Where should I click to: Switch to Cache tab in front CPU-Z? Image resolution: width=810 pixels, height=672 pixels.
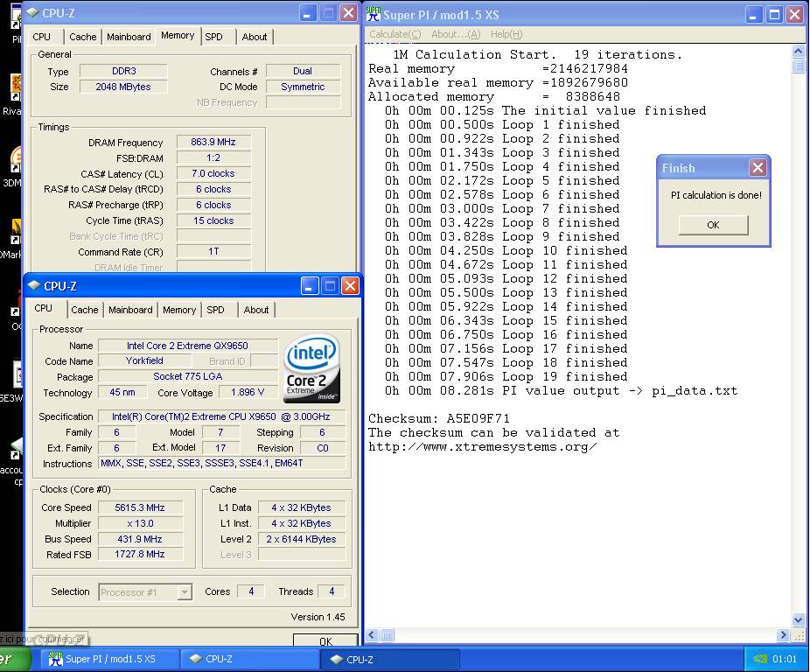[84, 310]
